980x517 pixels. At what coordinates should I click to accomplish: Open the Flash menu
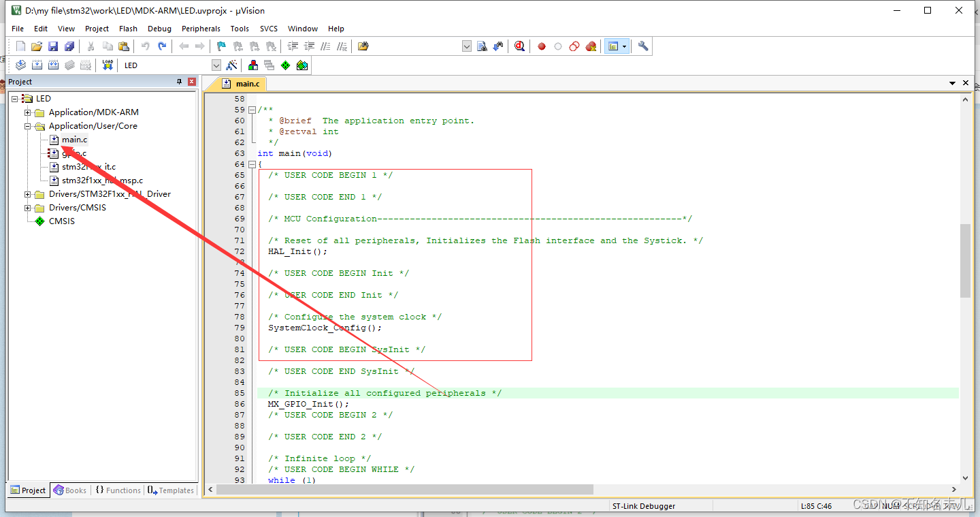pyautogui.click(x=128, y=29)
